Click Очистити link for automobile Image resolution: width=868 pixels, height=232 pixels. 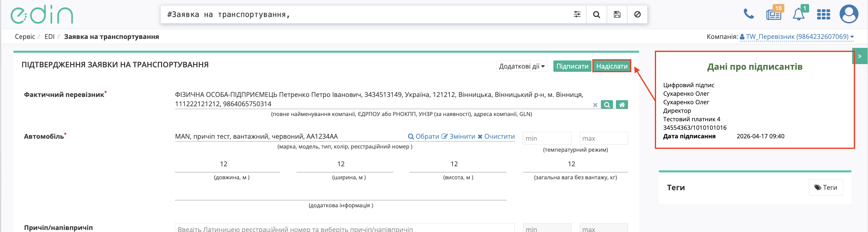click(496, 137)
